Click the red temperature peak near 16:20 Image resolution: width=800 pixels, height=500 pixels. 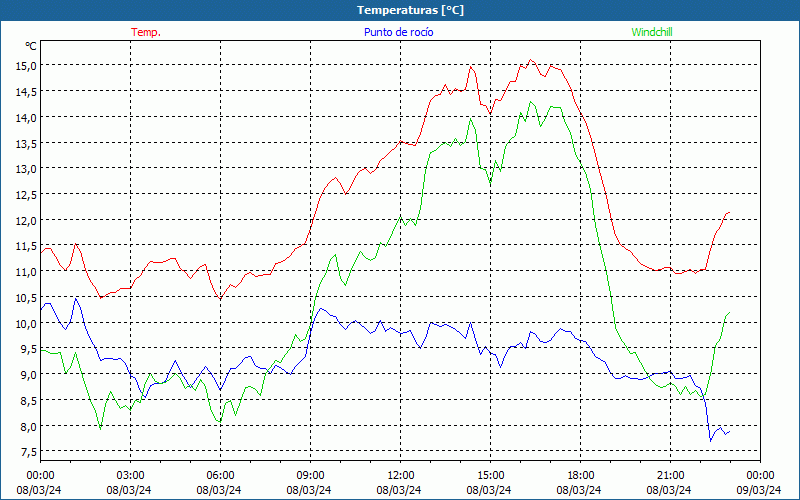click(x=531, y=60)
